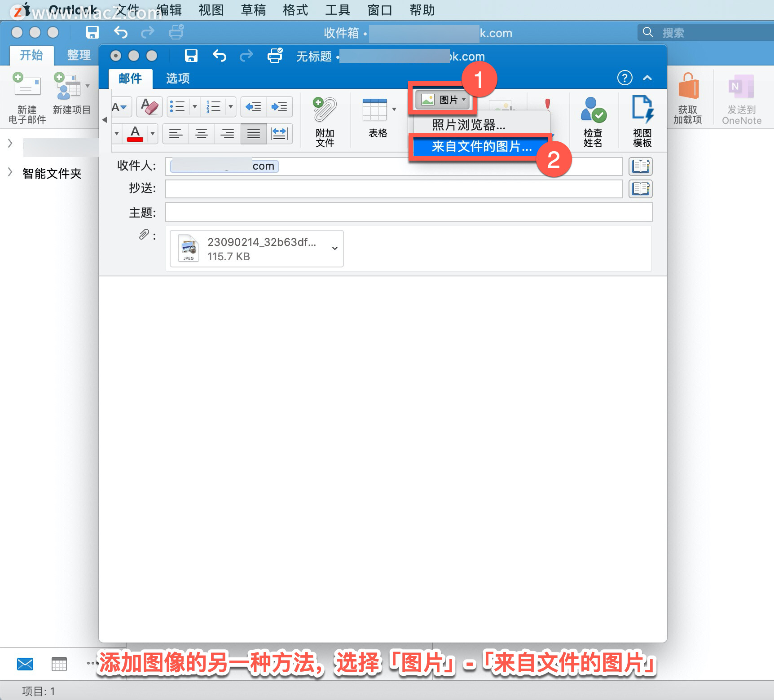Expand ribbon's hidden left section arrow
774x700 pixels.
click(105, 120)
